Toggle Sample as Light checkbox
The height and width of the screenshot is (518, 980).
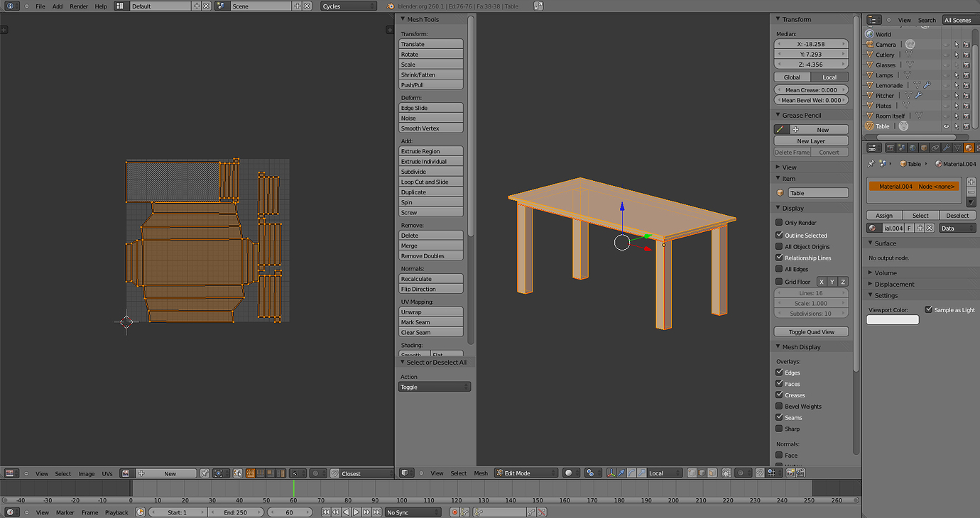(x=928, y=309)
